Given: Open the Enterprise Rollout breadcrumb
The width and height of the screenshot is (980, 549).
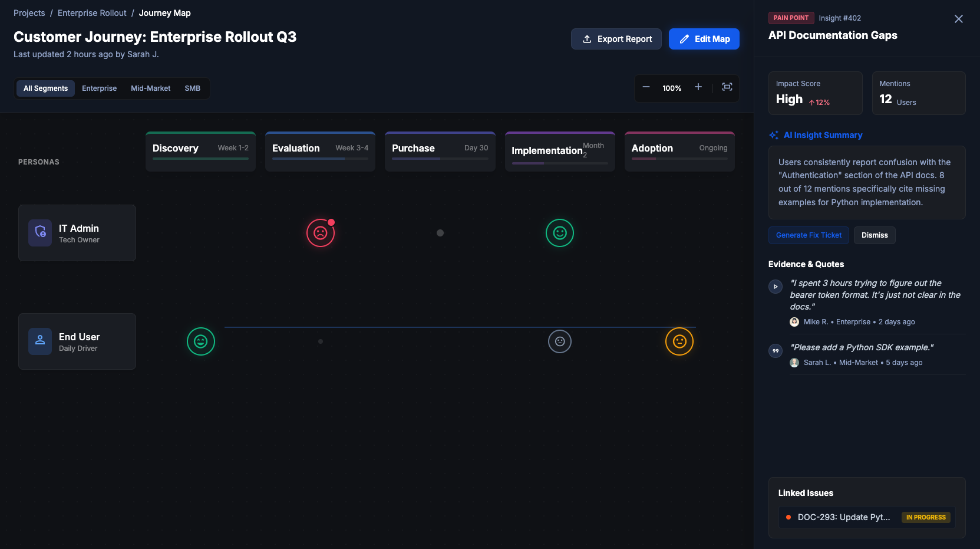Looking at the screenshot, I should pyautogui.click(x=91, y=12).
